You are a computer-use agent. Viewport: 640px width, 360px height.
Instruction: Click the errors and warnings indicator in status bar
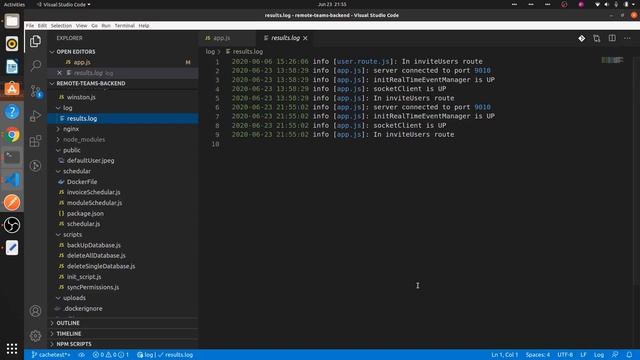click(x=111, y=355)
